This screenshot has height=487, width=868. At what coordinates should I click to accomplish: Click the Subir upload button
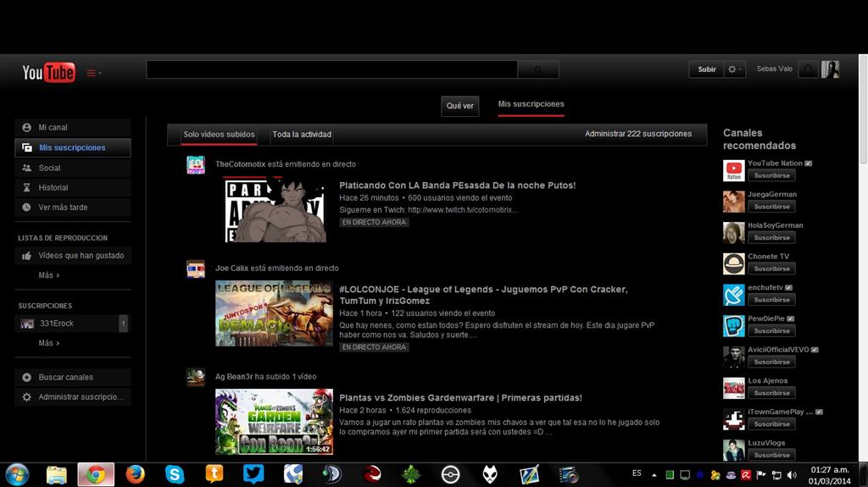[706, 69]
